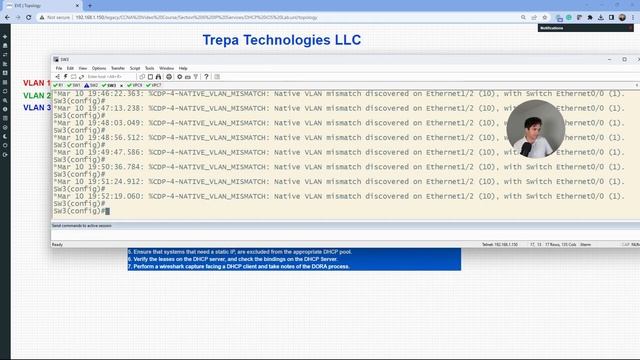
Task: Open the Chrome profile avatar
Action: click(622, 18)
